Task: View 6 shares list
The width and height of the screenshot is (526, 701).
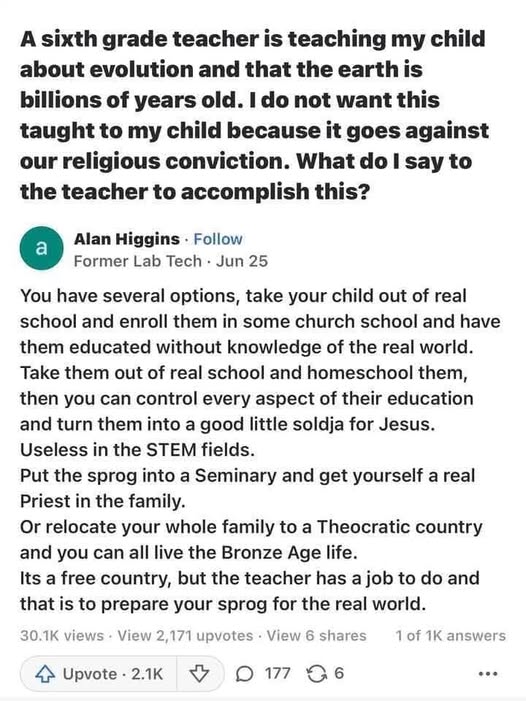Action: coord(316,635)
